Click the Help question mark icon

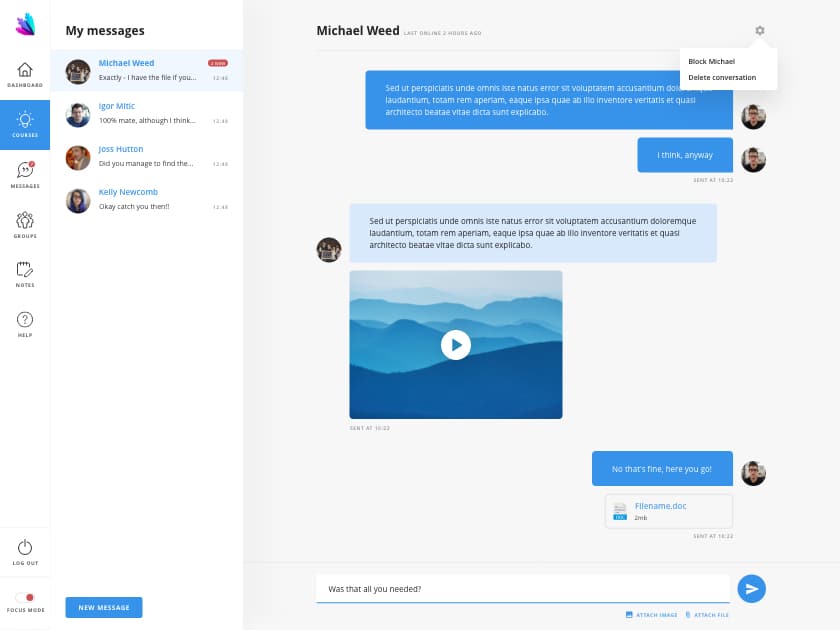point(25,320)
